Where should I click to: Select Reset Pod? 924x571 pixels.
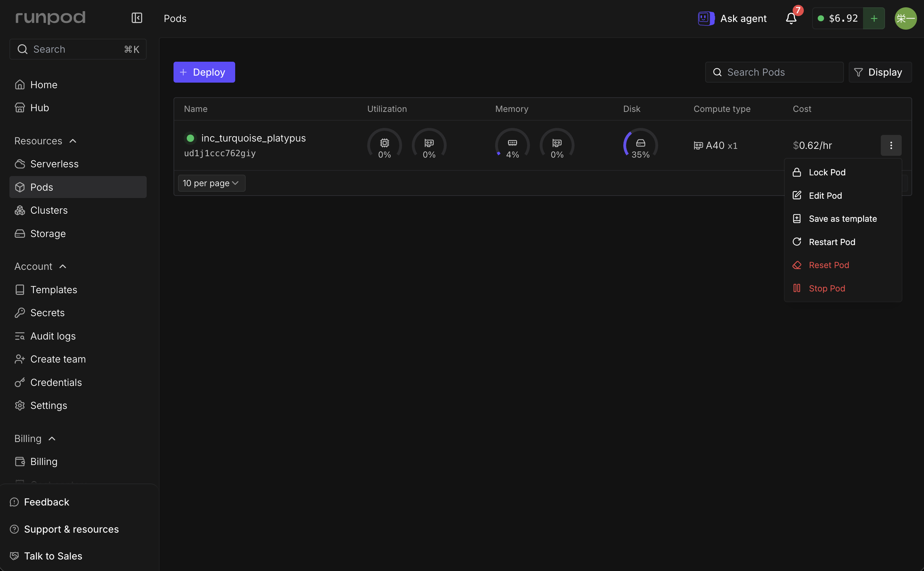[842, 265]
